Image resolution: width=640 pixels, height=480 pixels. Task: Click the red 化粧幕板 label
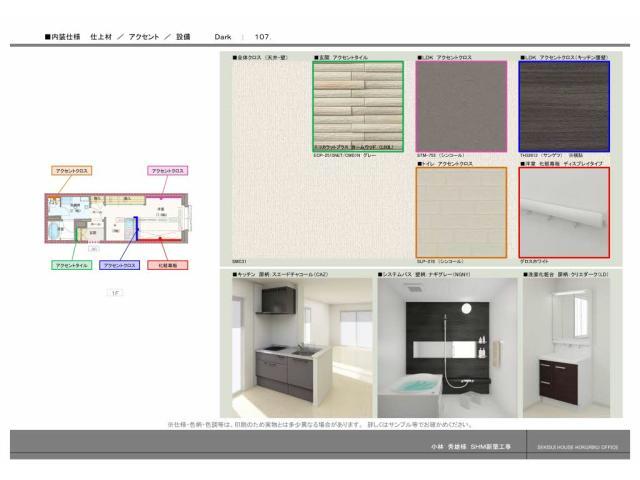pos(167,265)
